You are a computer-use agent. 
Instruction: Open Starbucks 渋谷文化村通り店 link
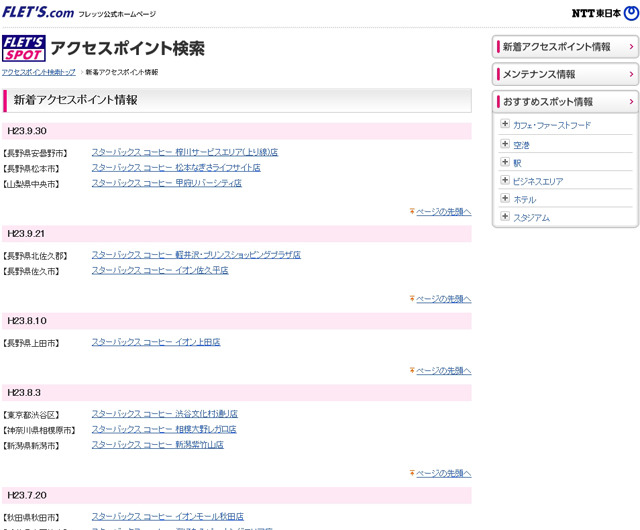[x=165, y=414]
